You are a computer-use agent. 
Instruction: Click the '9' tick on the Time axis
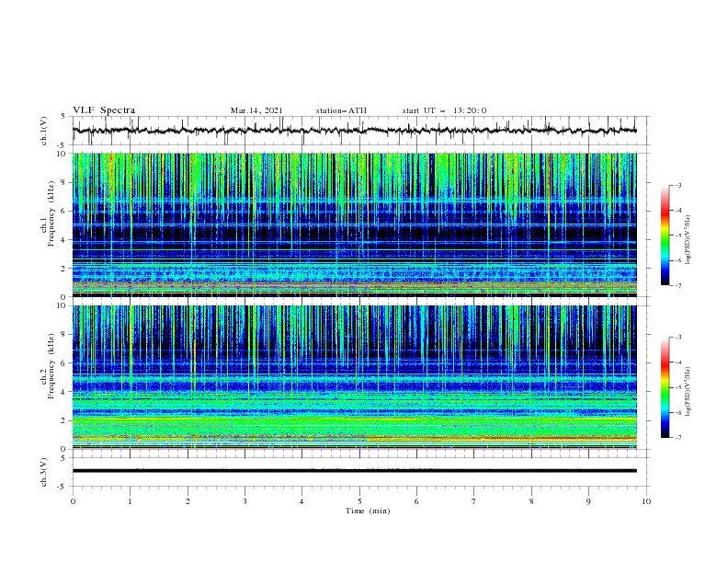(588, 501)
